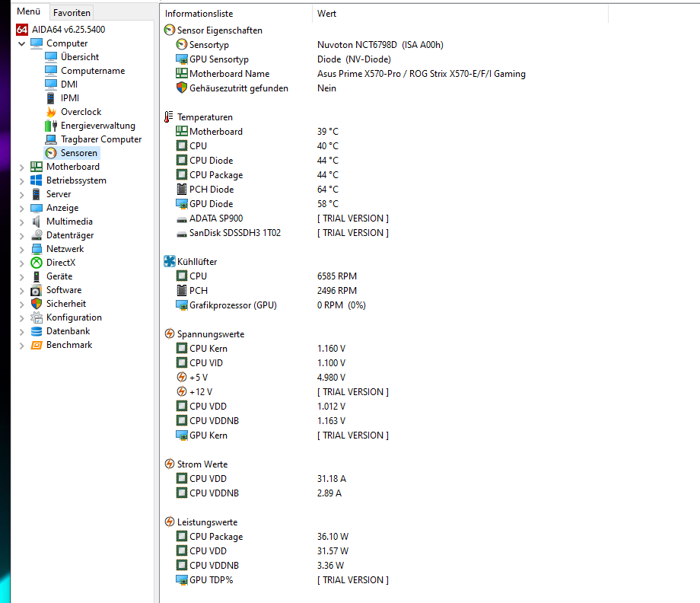Select the GPU TDP% row
Screen dimensions: 700x603
(x=282, y=579)
